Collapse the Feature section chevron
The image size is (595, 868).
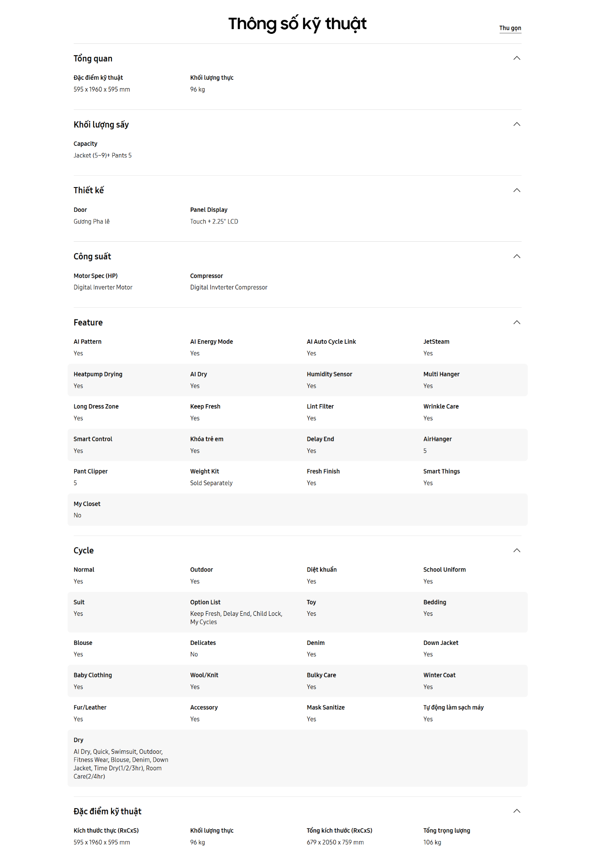pos(517,322)
